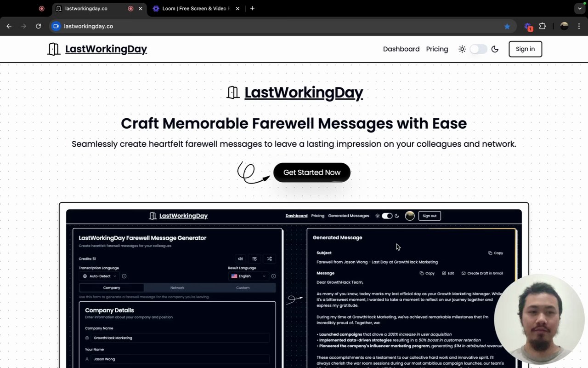Click 'Generated Message' heading in preview
The width and height of the screenshot is (588, 368).
[337, 238]
